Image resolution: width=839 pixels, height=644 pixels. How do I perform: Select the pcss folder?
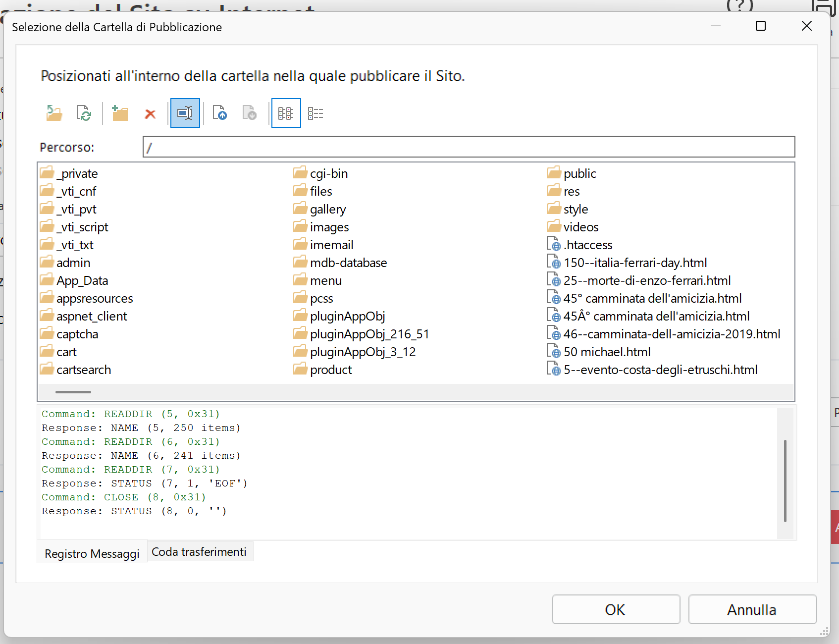(313, 298)
